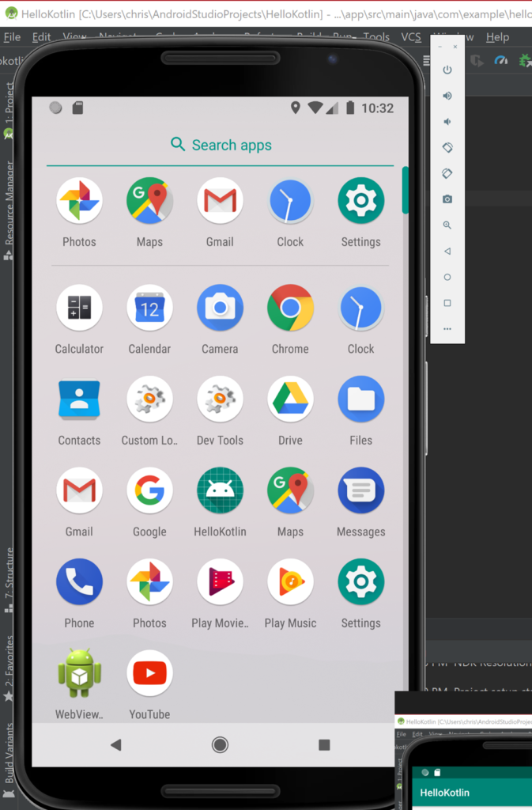Tap the Search apps field
532x810 pixels.
[221, 146]
